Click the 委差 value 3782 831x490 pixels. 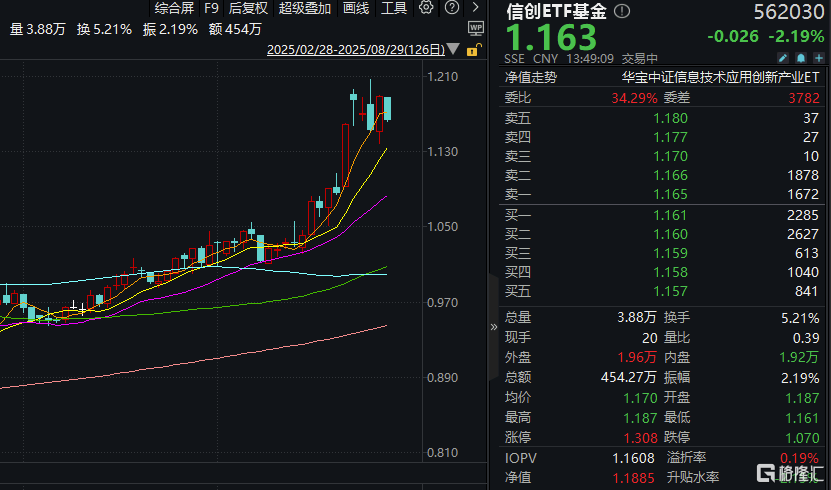point(804,98)
